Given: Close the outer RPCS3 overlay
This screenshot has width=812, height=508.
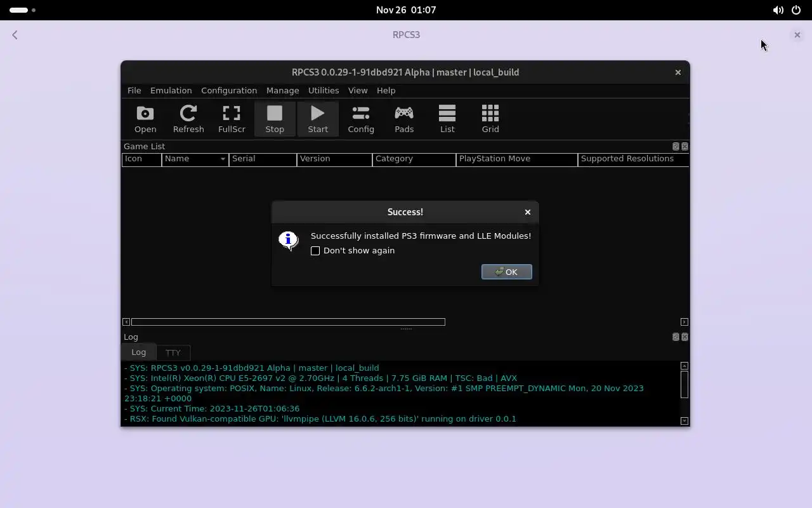Looking at the screenshot, I should pos(797,35).
